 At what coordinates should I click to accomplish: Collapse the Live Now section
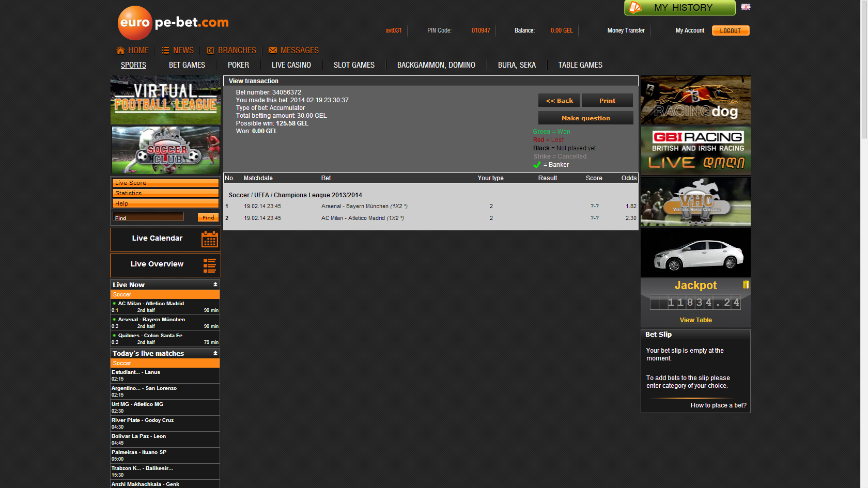pyautogui.click(x=215, y=285)
